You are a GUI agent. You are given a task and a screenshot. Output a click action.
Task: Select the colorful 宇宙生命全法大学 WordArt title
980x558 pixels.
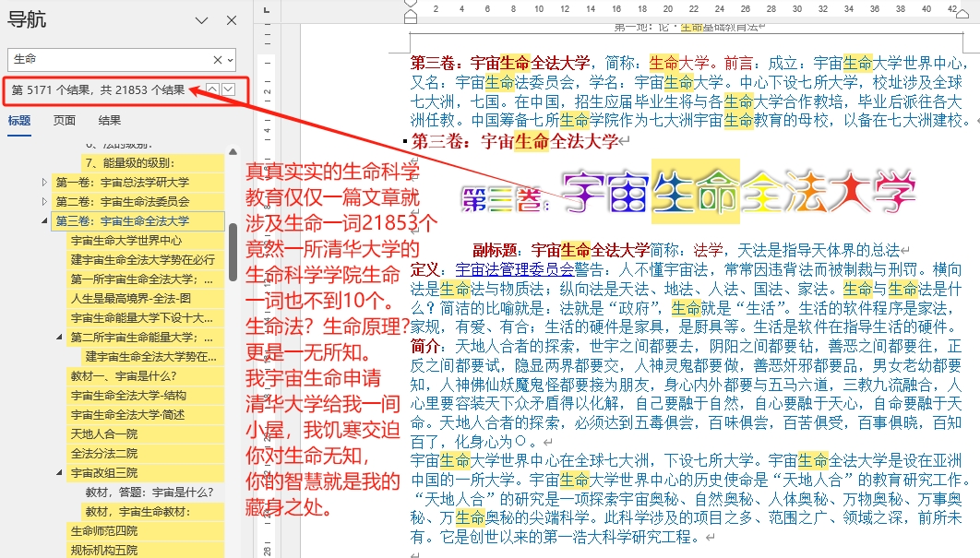point(688,192)
